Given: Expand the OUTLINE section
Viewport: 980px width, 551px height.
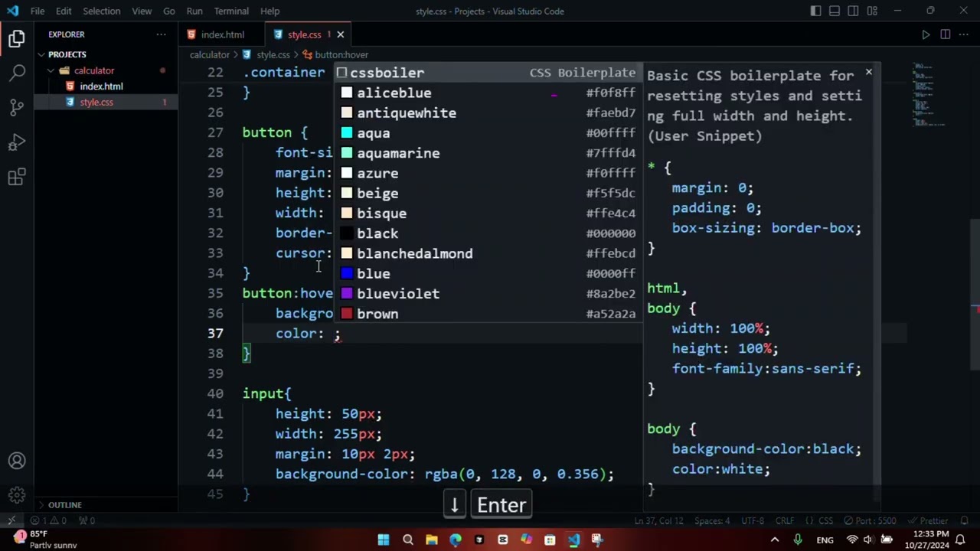Looking at the screenshot, I should pos(64,505).
